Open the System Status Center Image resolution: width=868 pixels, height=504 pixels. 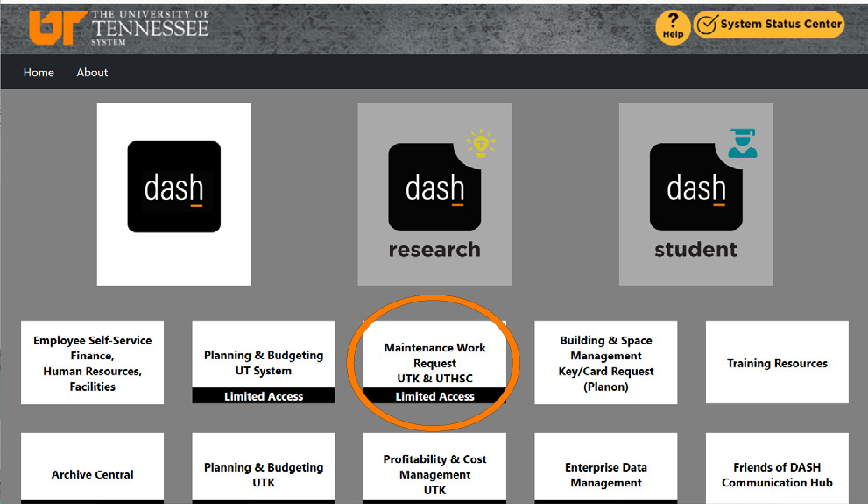(x=769, y=25)
